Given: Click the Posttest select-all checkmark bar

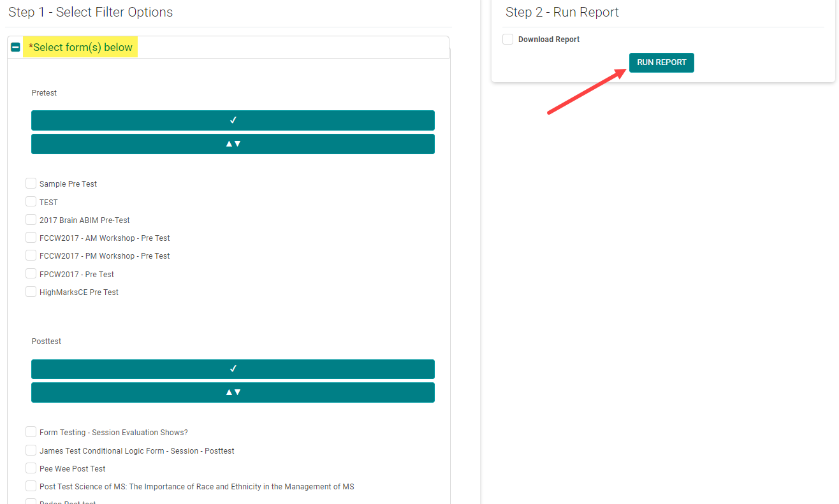Looking at the screenshot, I should (x=233, y=369).
